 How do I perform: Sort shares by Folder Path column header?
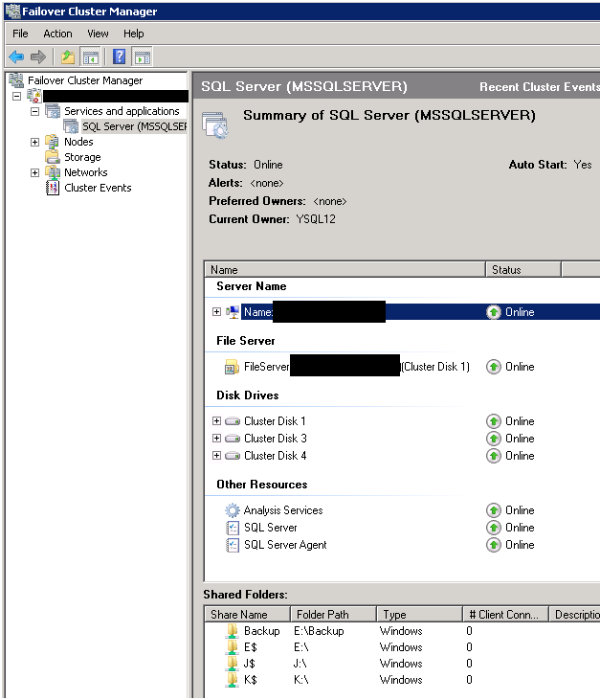point(333,615)
